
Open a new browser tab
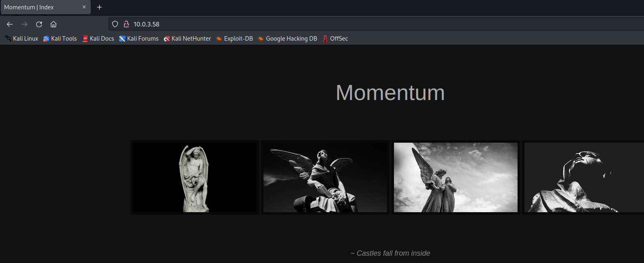pyautogui.click(x=99, y=7)
